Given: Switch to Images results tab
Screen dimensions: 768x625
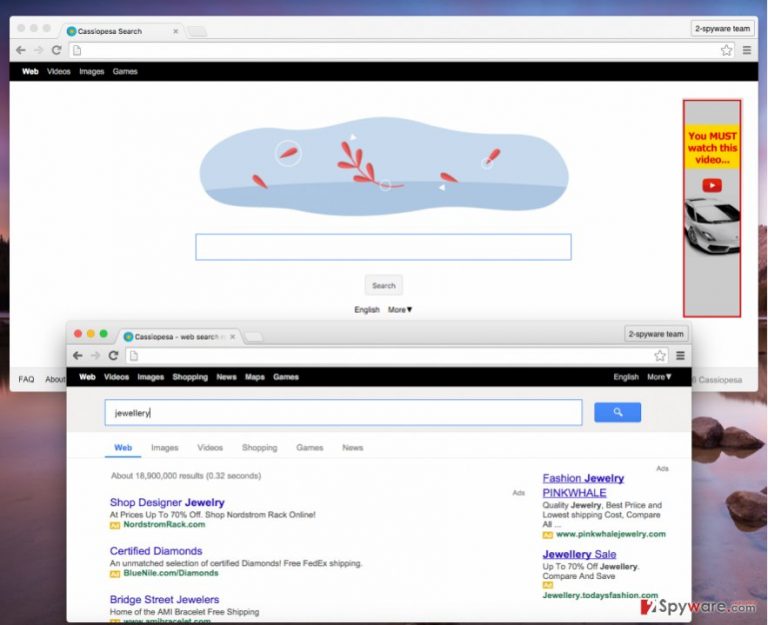Looking at the screenshot, I should click(x=165, y=448).
